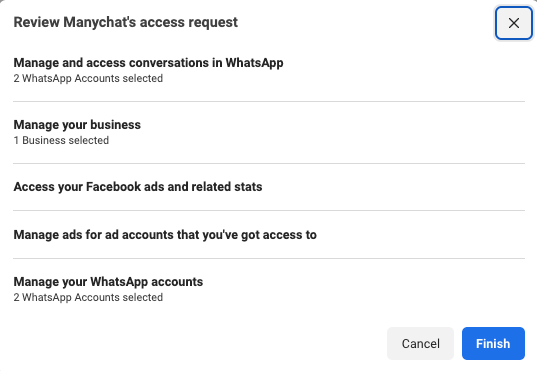Select the 'Manage your WhatsApp accounts' heading

pos(108,282)
